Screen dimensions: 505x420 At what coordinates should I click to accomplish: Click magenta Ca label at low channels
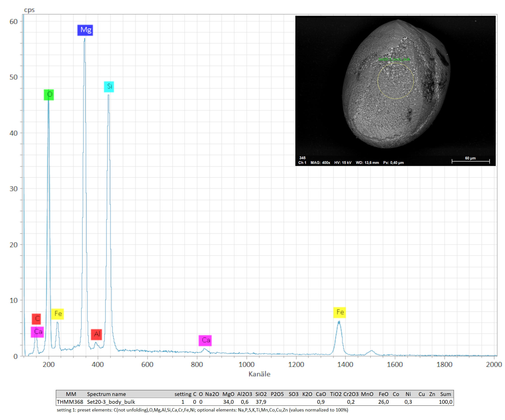[37, 332]
